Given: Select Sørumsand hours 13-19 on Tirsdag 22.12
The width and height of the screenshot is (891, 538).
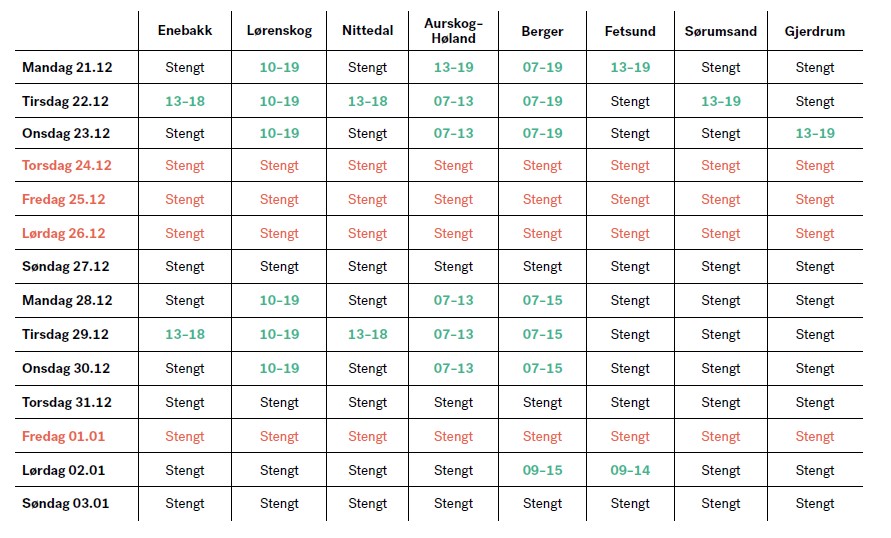Looking at the screenshot, I should click(721, 102).
